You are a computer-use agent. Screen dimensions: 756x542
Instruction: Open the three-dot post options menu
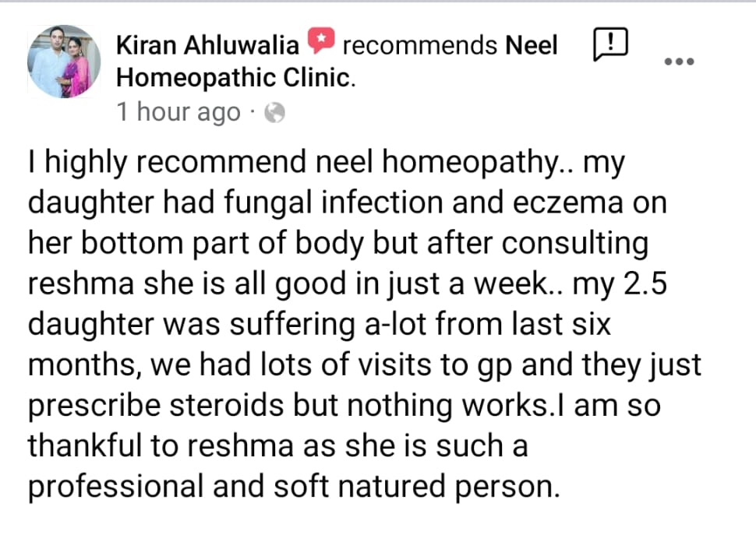679,61
